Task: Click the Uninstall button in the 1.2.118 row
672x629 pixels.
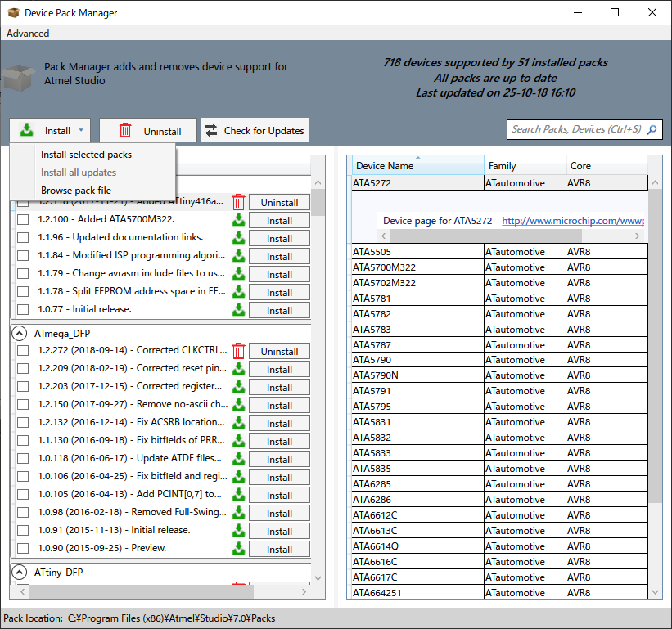Action: (x=279, y=202)
